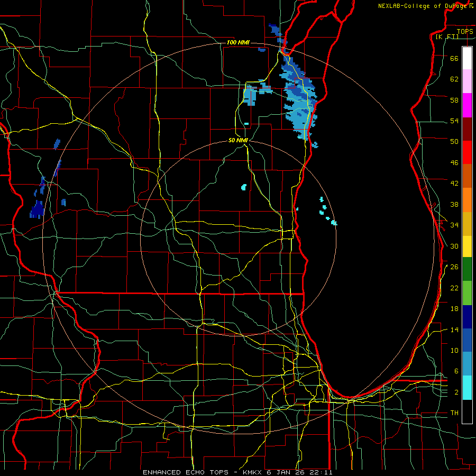476x476 pixels.
Task: Click the "62" legend value
Action: pos(454,79)
